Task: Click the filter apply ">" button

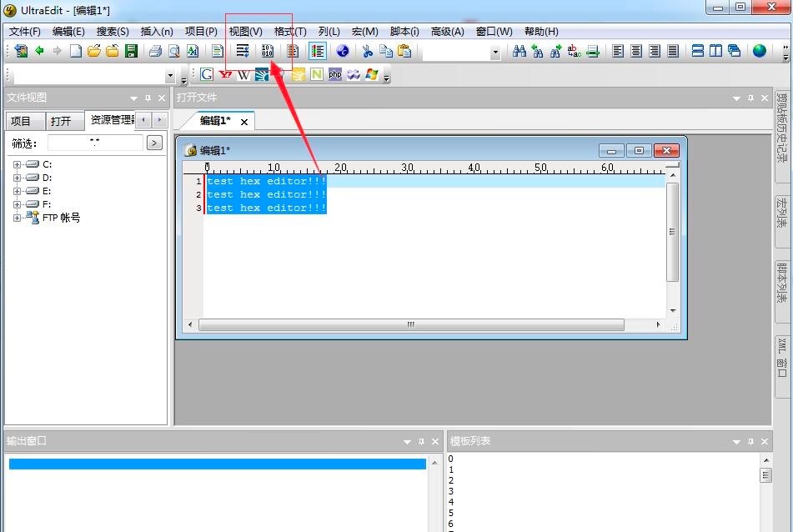Action: coord(154,143)
